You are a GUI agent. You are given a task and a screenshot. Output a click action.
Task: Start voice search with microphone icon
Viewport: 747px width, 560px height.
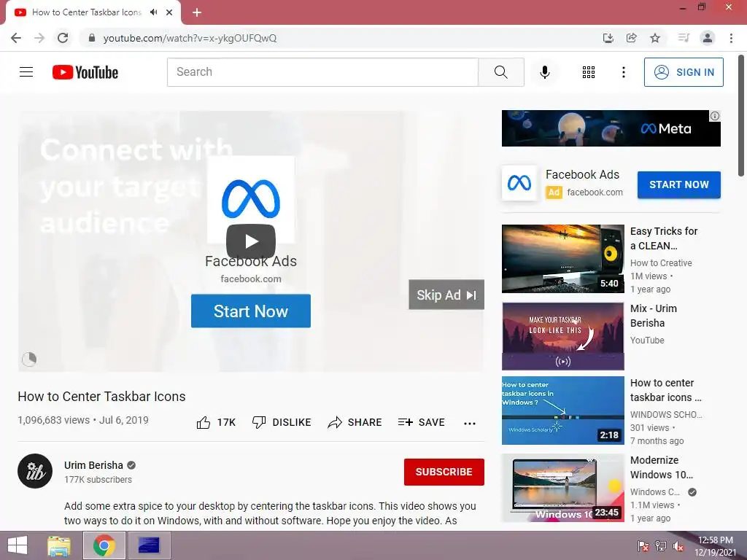click(544, 72)
